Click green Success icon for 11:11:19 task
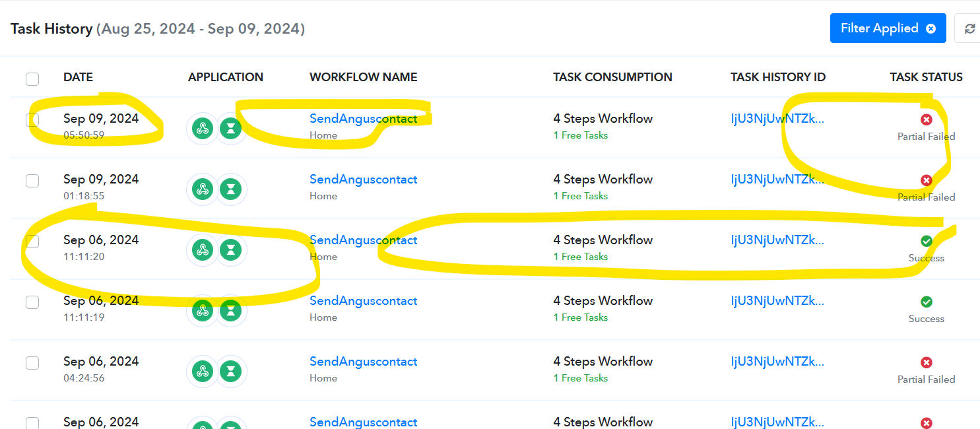Image resolution: width=980 pixels, height=429 pixels. pos(926,302)
